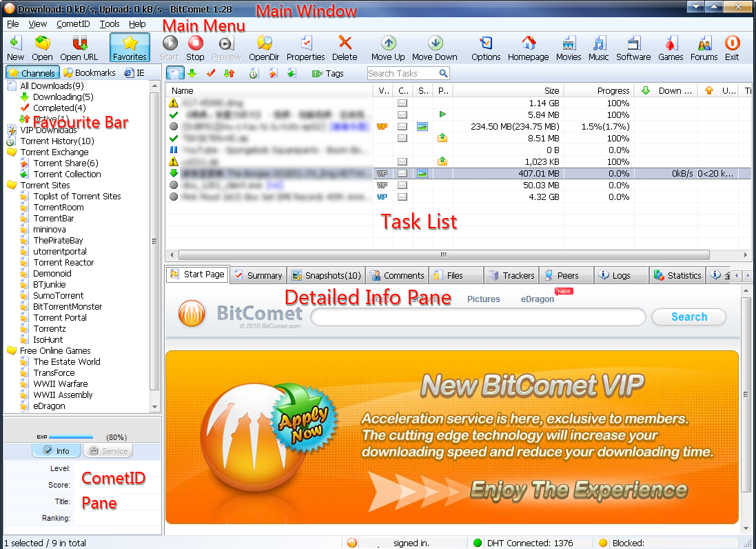
Task: Click the Open URL toolbar icon
Action: pos(79,48)
